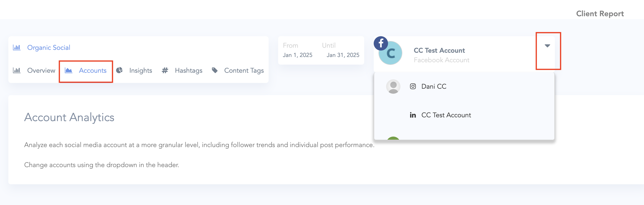Open the Content Tags tab
The height and width of the screenshot is (205, 644).
(244, 71)
